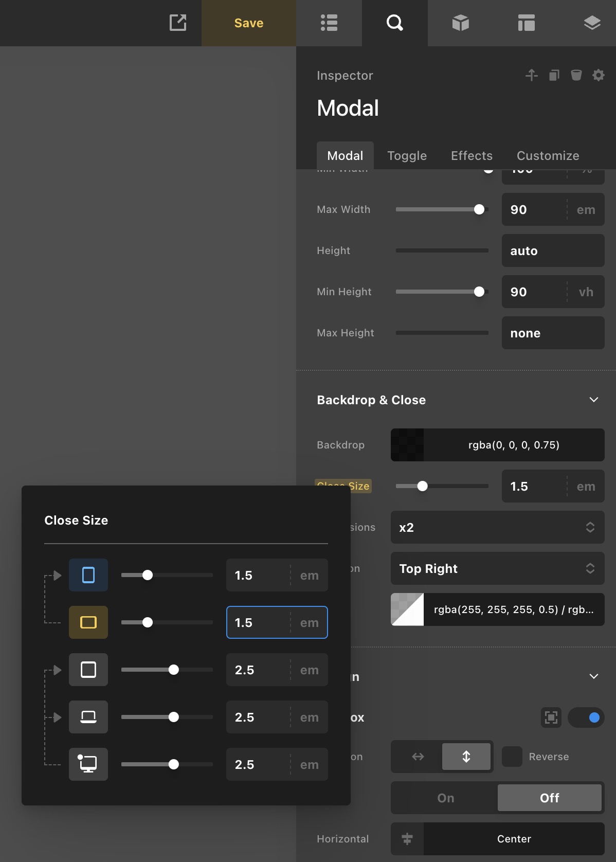Click the delete trash icon in Inspector
The width and height of the screenshot is (616, 862).
click(576, 75)
